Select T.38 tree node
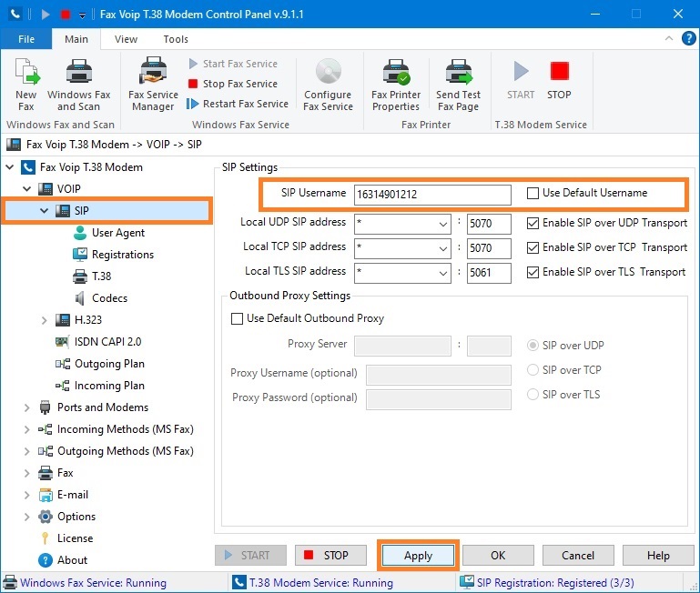Viewport: 700px width, 593px height. 92,276
